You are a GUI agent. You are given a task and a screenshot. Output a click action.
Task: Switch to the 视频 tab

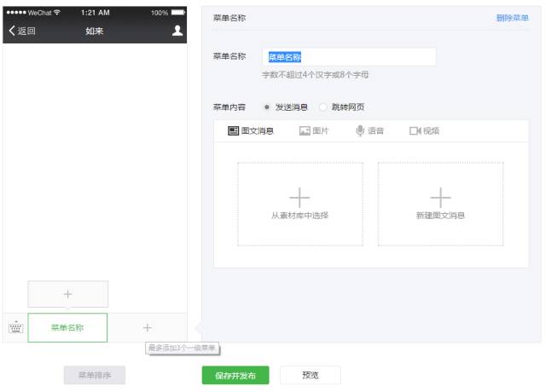[x=425, y=130]
